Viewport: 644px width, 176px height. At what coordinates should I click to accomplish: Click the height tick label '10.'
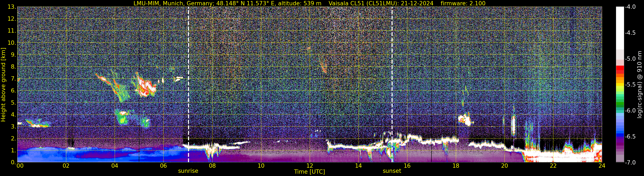click(x=12, y=43)
